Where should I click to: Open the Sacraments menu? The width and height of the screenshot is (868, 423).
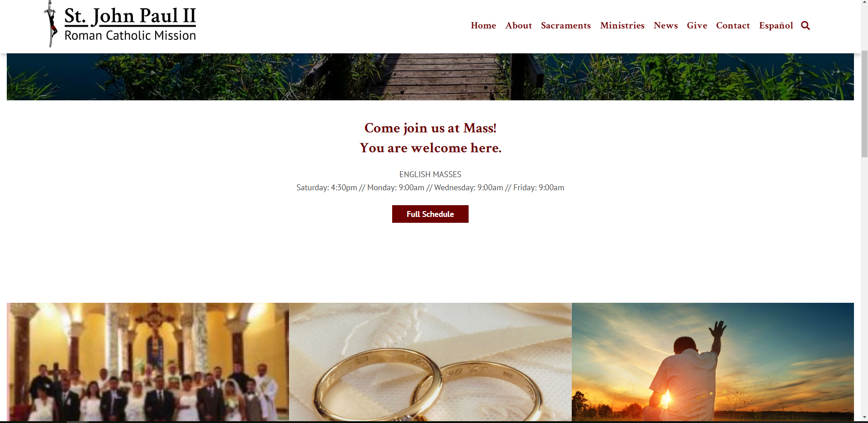pyautogui.click(x=566, y=26)
